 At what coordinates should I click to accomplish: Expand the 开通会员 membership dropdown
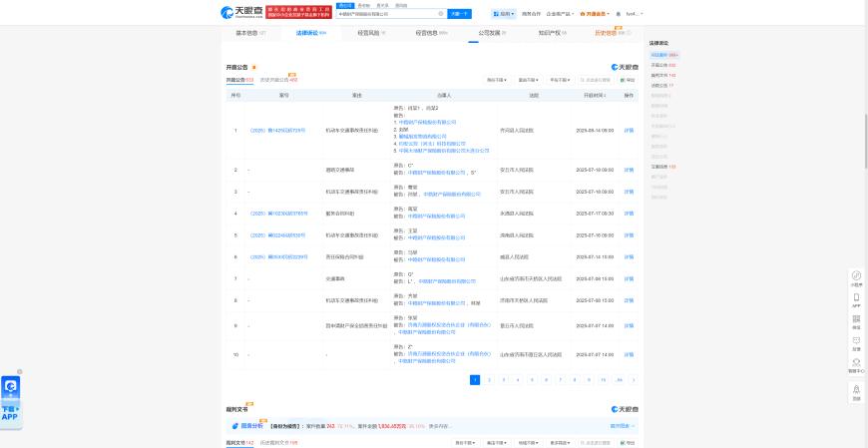pyautogui.click(x=595, y=14)
